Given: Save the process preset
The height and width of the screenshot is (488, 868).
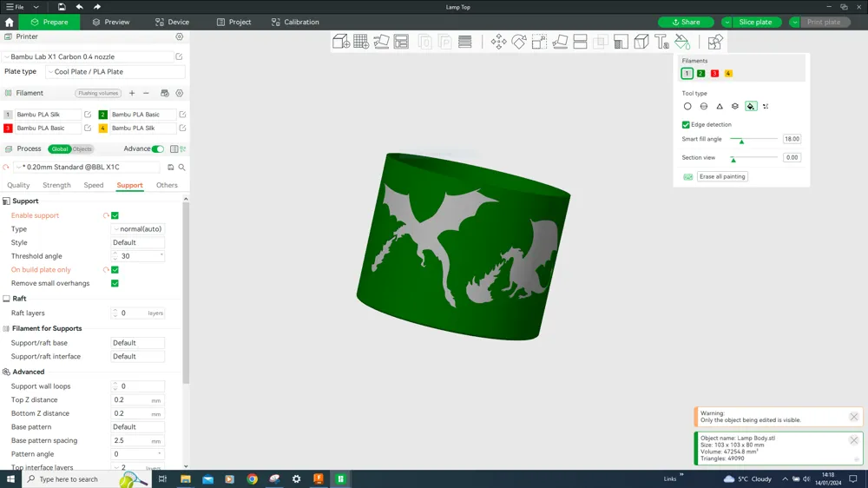Looking at the screenshot, I should coord(170,167).
